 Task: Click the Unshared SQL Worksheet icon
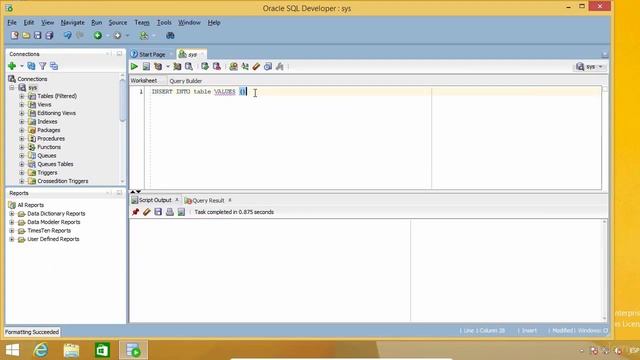[x=233, y=67]
